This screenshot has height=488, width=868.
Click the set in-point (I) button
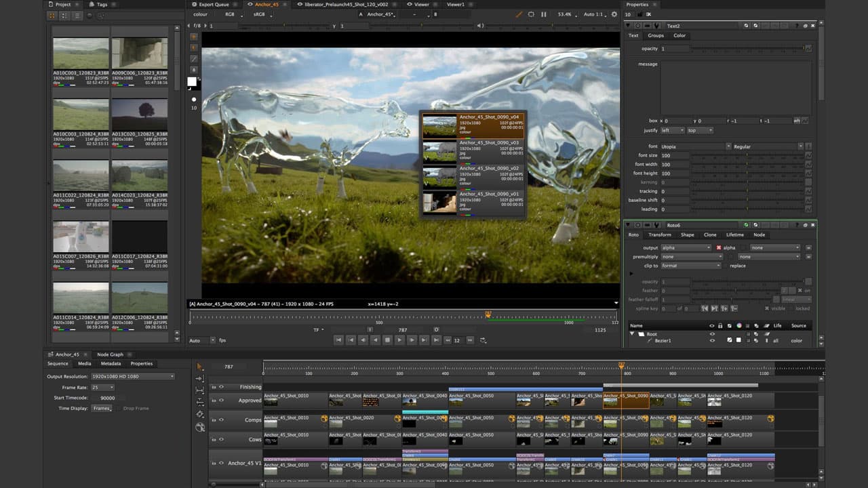tap(370, 329)
